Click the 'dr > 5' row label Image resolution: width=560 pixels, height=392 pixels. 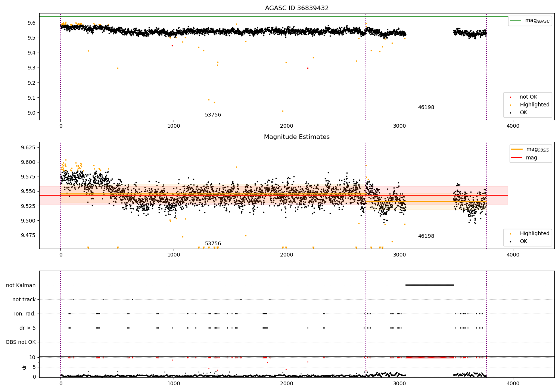[x=28, y=328]
